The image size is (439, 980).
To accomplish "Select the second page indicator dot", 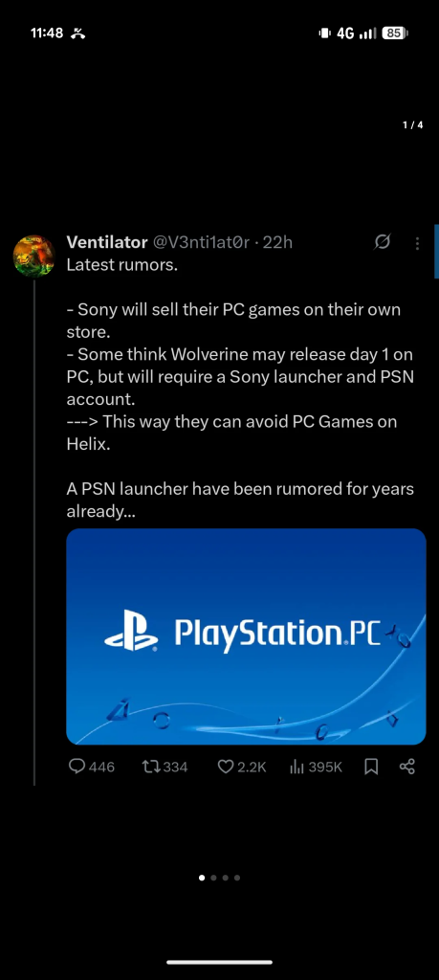I will pos(213,878).
